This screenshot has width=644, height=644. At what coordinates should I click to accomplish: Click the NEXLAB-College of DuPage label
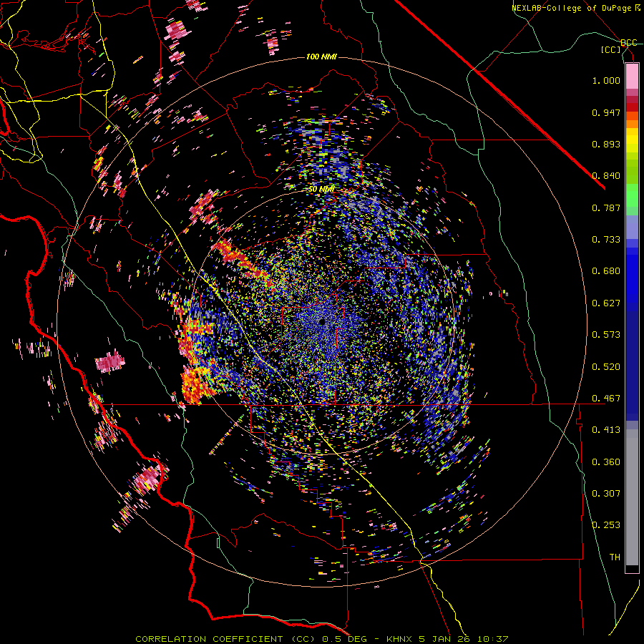pos(572,8)
